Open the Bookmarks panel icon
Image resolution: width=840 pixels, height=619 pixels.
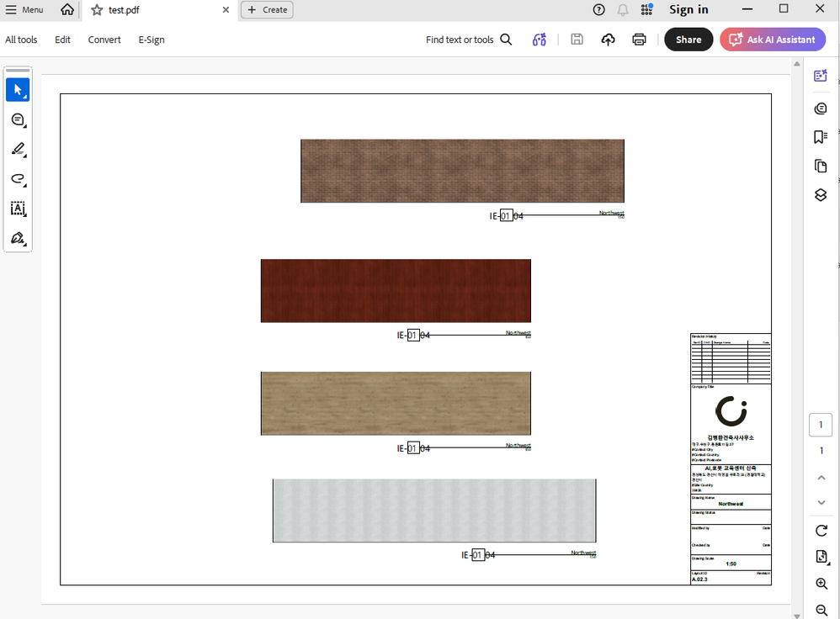click(x=820, y=137)
